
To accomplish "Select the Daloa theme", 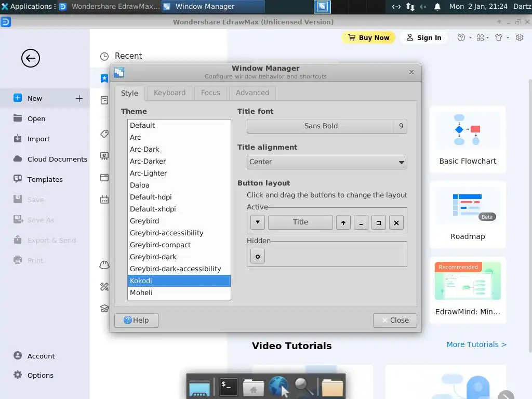I will coord(179,185).
